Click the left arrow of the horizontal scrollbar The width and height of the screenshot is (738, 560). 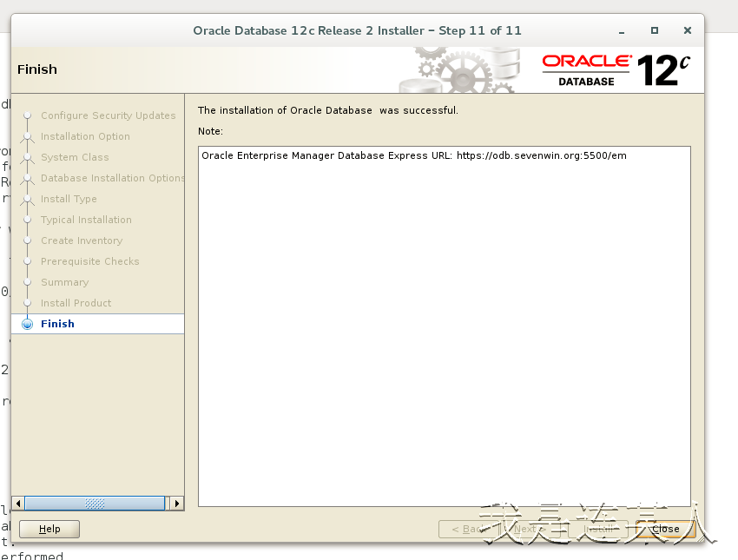pyautogui.click(x=16, y=503)
